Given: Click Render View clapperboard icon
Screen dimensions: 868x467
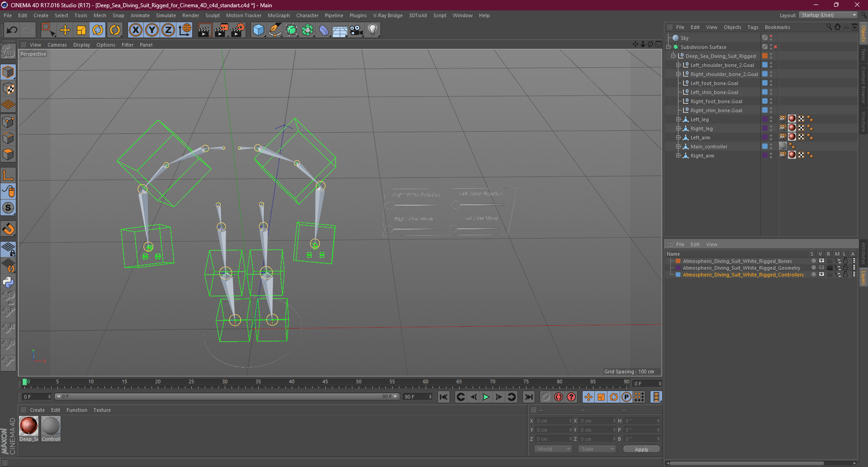Looking at the screenshot, I should tap(204, 30).
